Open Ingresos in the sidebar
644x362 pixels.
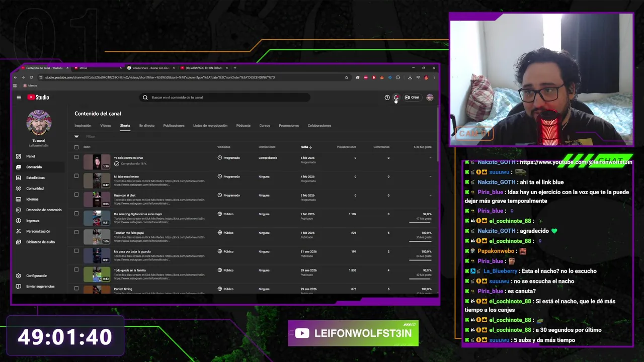33,220
